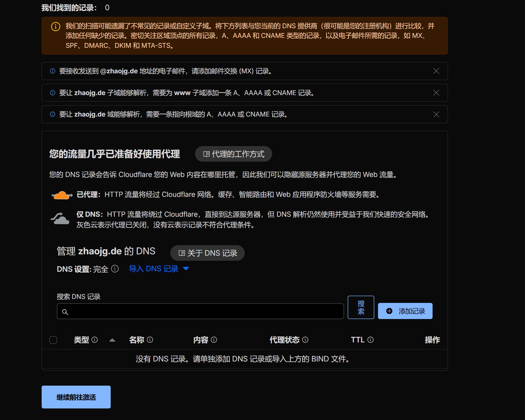Screen dimensions: 525x420
Task: Click info icon beside 代理状态 column header
Action: pos(305,340)
